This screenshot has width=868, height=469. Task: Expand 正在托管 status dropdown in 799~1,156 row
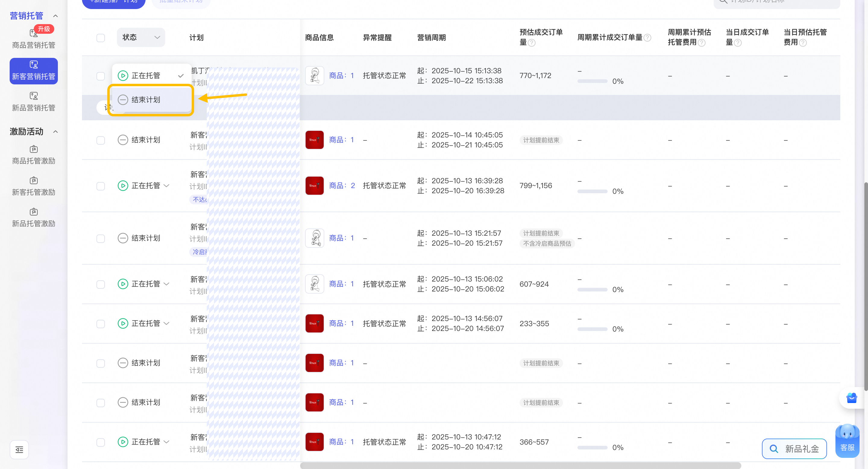tap(166, 186)
